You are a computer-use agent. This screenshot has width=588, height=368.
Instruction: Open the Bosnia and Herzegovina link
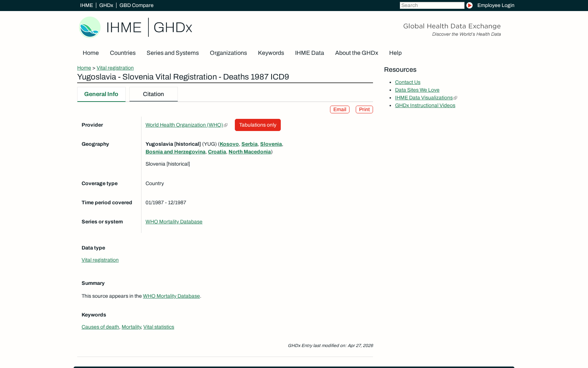pyautogui.click(x=175, y=152)
